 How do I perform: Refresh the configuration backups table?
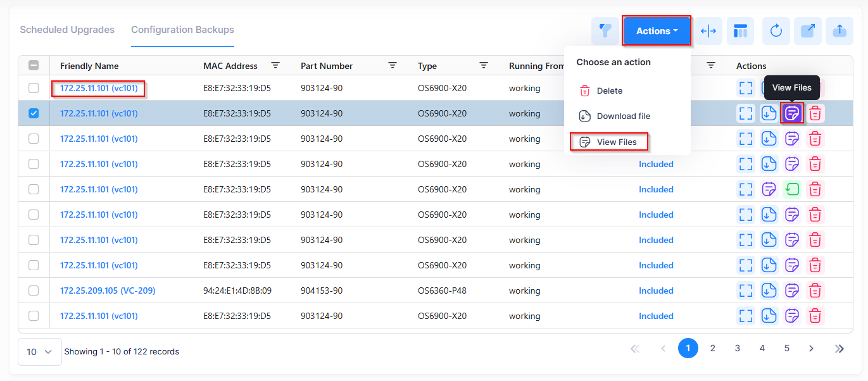tap(776, 31)
